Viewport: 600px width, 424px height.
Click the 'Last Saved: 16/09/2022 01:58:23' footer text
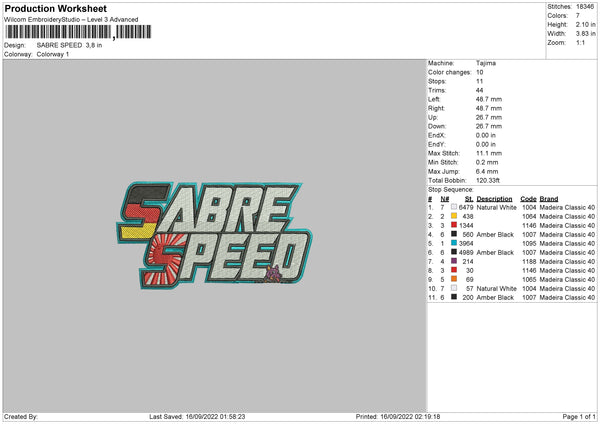[x=197, y=417]
